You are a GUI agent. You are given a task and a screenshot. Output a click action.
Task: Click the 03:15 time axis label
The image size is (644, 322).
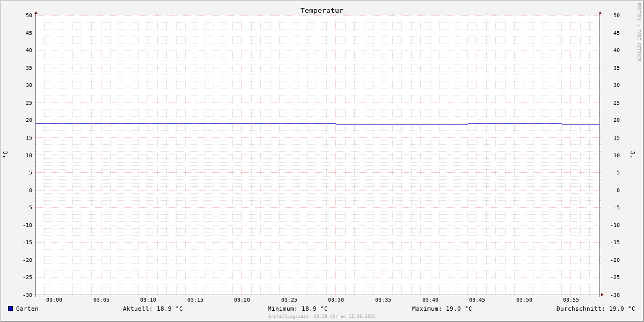pos(195,300)
